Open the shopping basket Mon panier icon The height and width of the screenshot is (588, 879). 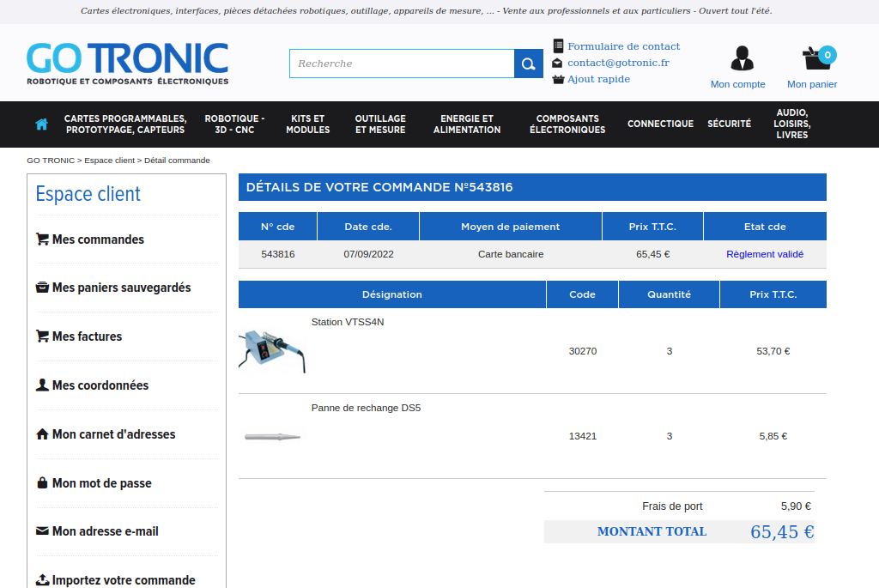(815, 58)
